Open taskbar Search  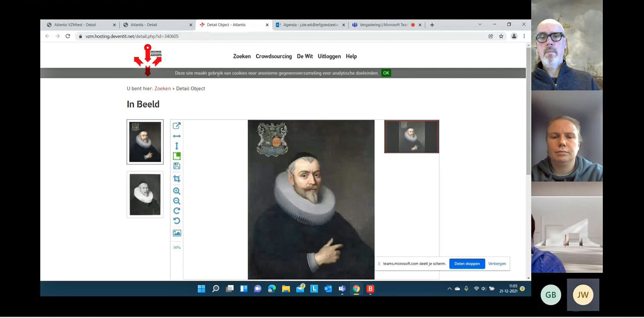(x=216, y=289)
